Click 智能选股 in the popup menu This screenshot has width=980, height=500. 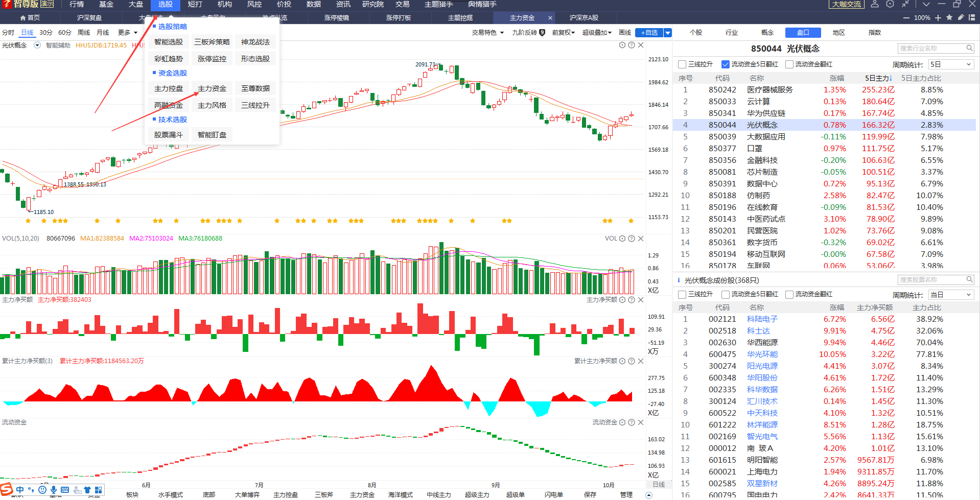point(169,42)
